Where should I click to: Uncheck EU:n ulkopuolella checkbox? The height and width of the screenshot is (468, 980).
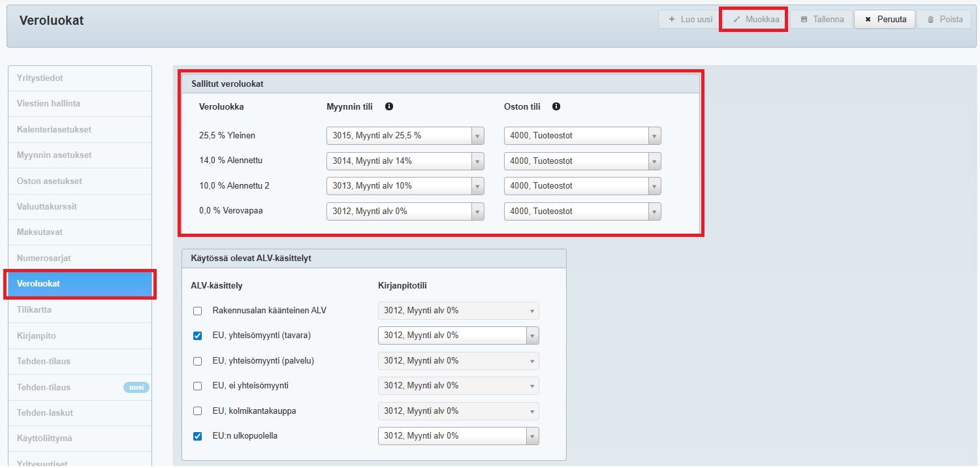pyautogui.click(x=198, y=436)
